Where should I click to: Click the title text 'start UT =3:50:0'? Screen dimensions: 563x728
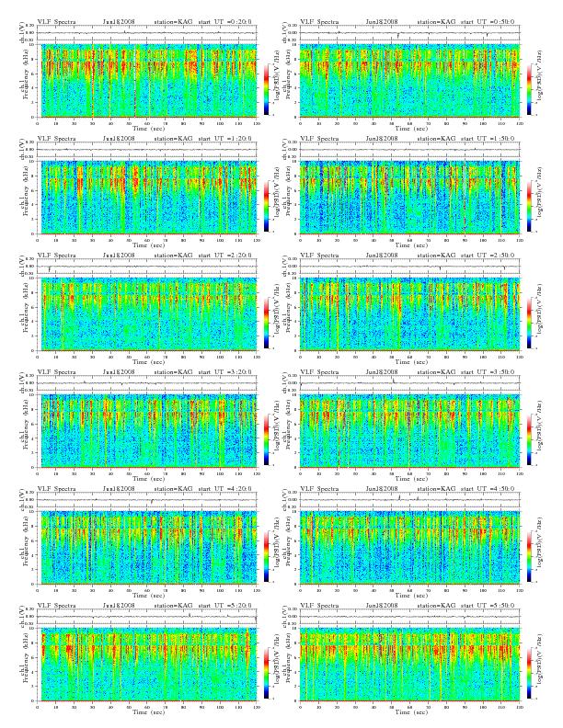(x=488, y=372)
